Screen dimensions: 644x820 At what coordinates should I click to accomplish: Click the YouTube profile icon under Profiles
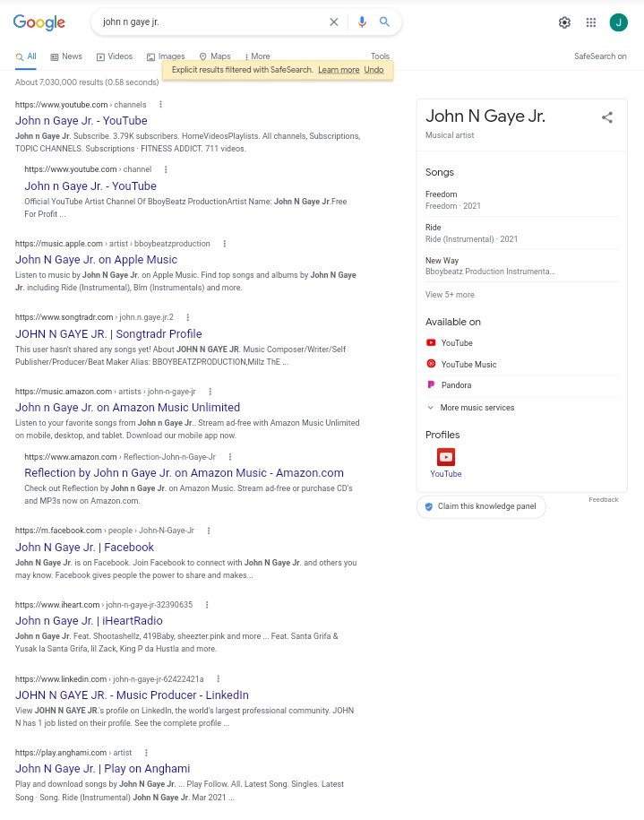pyautogui.click(x=446, y=457)
